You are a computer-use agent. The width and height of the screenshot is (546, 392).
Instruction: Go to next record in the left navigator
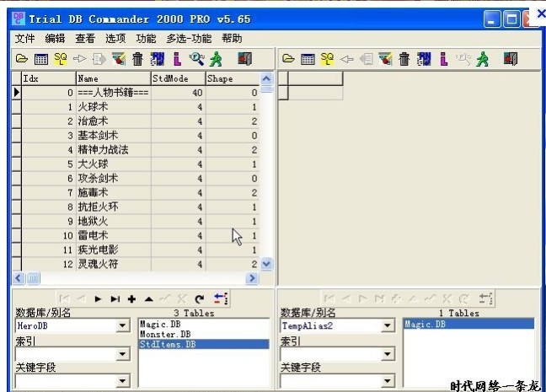click(98, 299)
